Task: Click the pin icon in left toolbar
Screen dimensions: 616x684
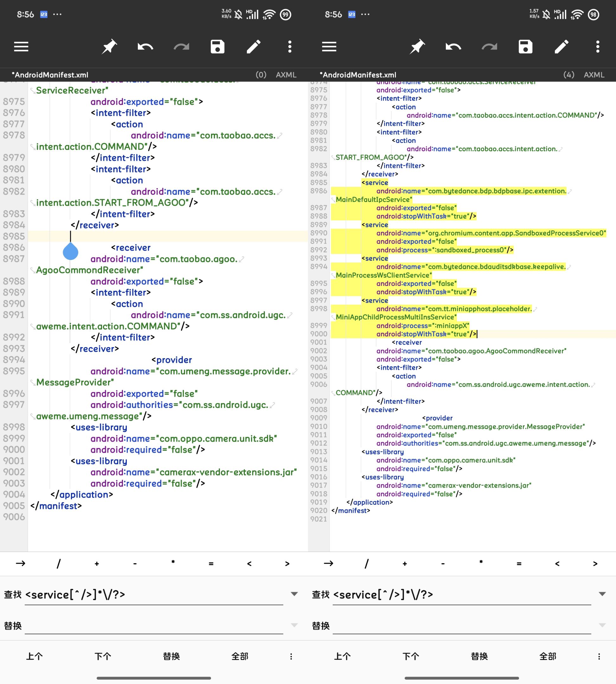Action: tap(109, 47)
